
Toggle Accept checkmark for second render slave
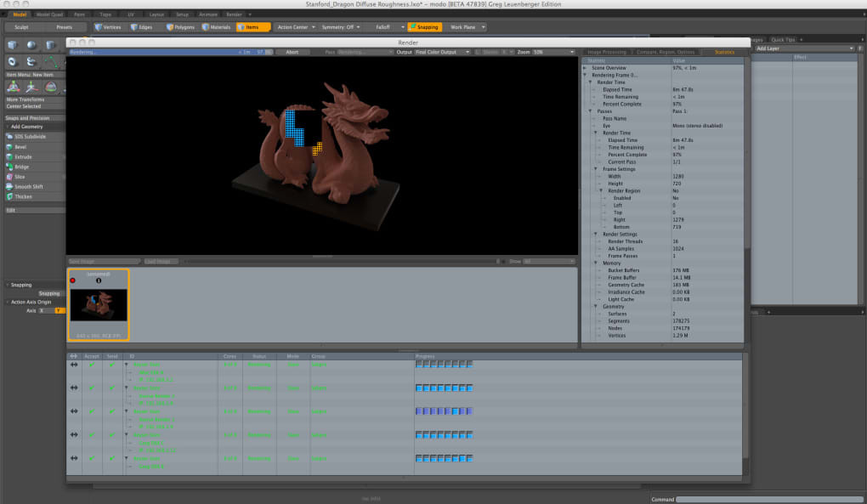(x=92, y=388)
